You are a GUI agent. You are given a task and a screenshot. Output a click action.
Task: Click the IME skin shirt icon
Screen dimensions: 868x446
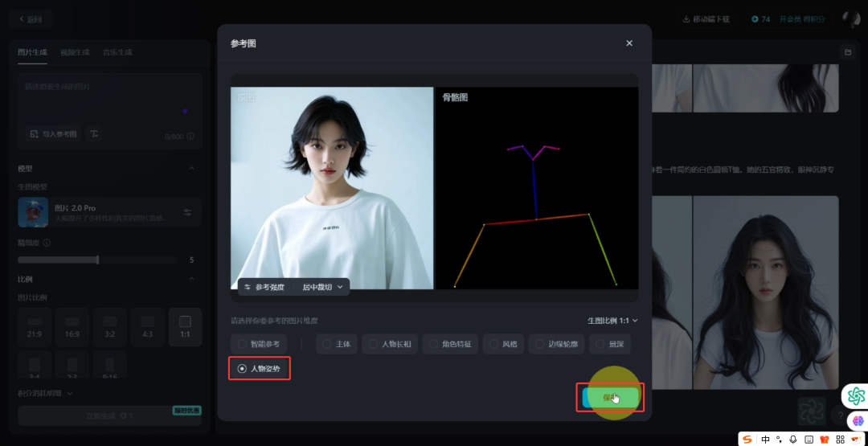(x=825, y=440)
